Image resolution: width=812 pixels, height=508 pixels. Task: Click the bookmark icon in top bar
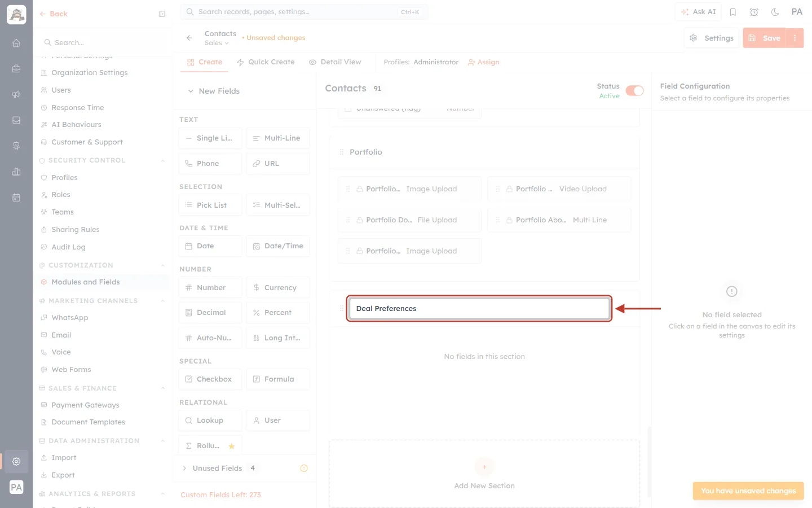(x=733, y=12)
